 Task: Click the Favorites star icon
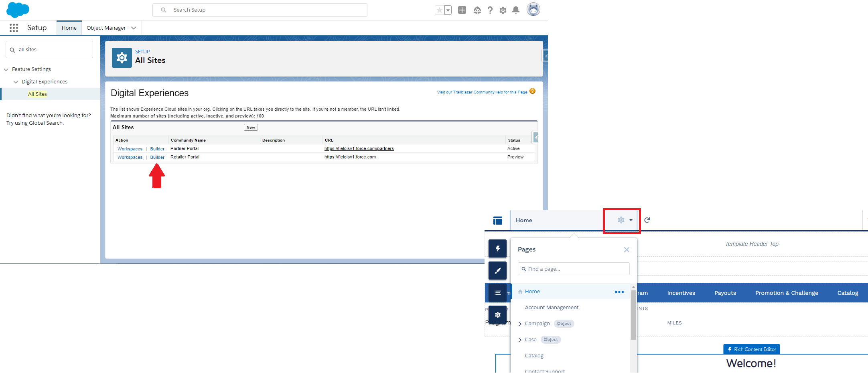click(x=440, y=10)
